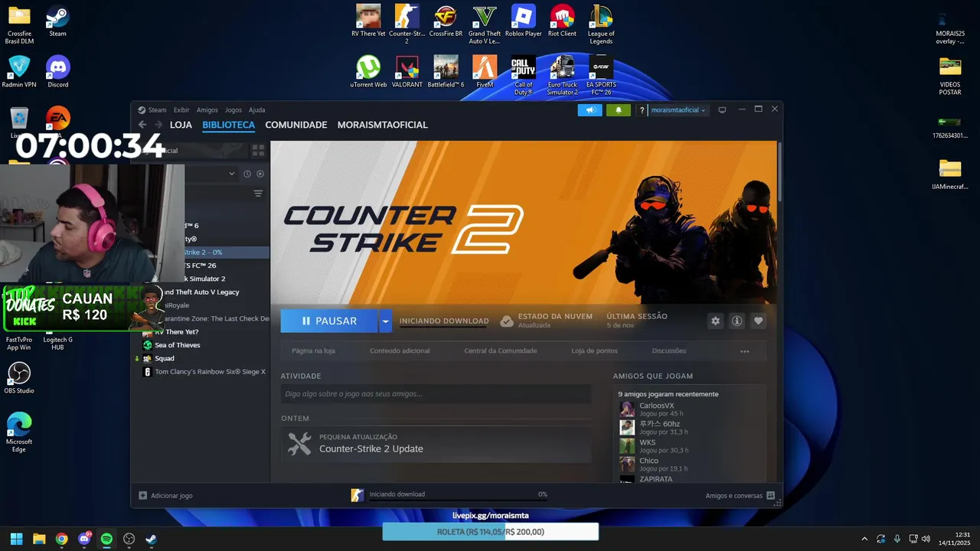The width and height of the screenshot is (980, 551).
Task: Click the wrench icon of CS2 update
Action: pyautogui.click(x=299, y=444)
